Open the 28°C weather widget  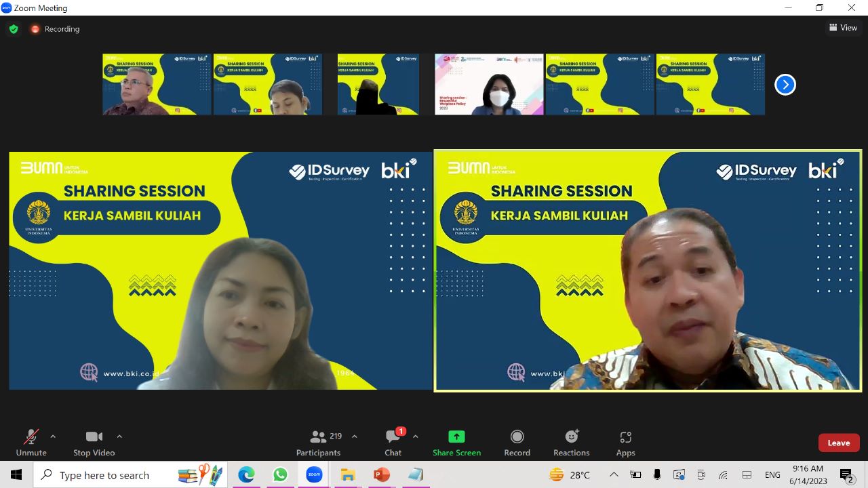pos(570,475)
